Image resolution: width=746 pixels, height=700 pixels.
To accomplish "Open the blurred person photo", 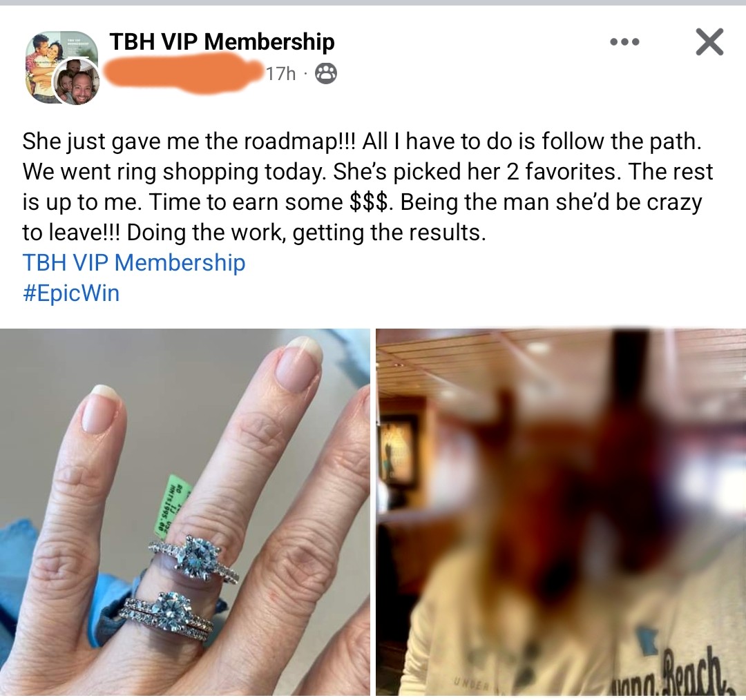I will 561,512.
